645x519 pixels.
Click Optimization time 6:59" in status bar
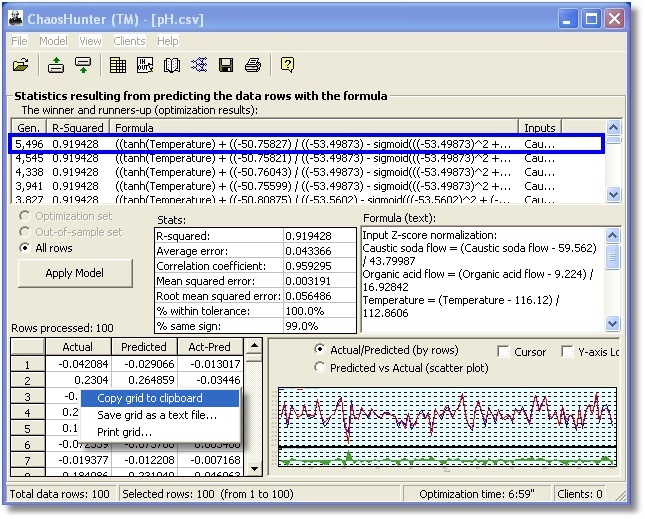tap(477, 494)
